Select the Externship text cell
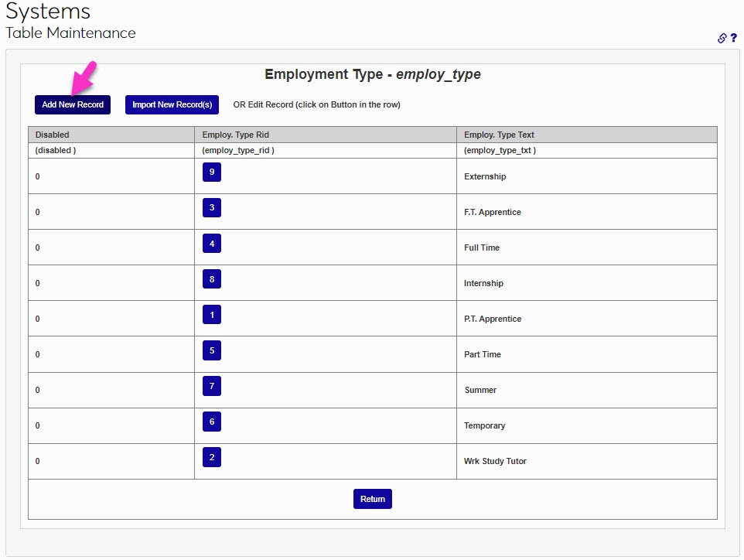The height and width of the screenshot is (560, 744). [x=485, y=176]
